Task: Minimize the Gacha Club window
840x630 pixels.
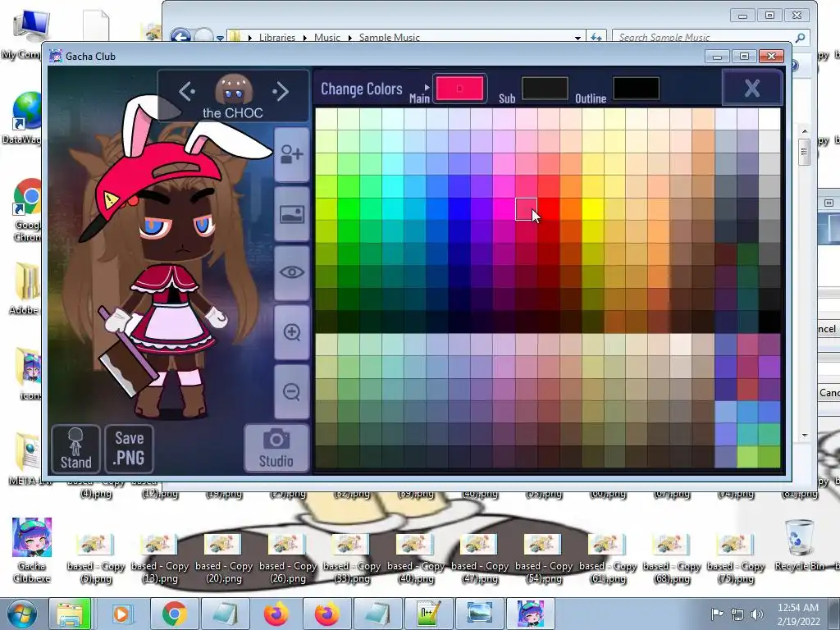Action: (x=717, y=57)
